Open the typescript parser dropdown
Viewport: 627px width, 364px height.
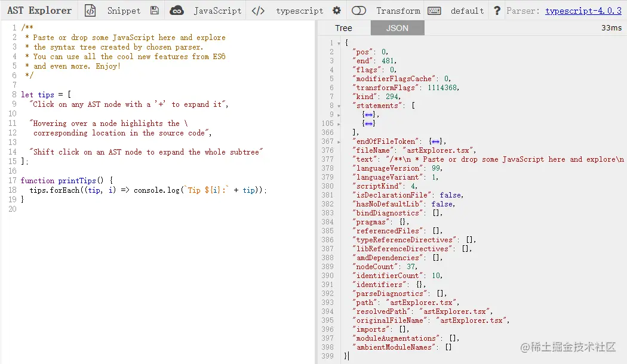[300, 11]
